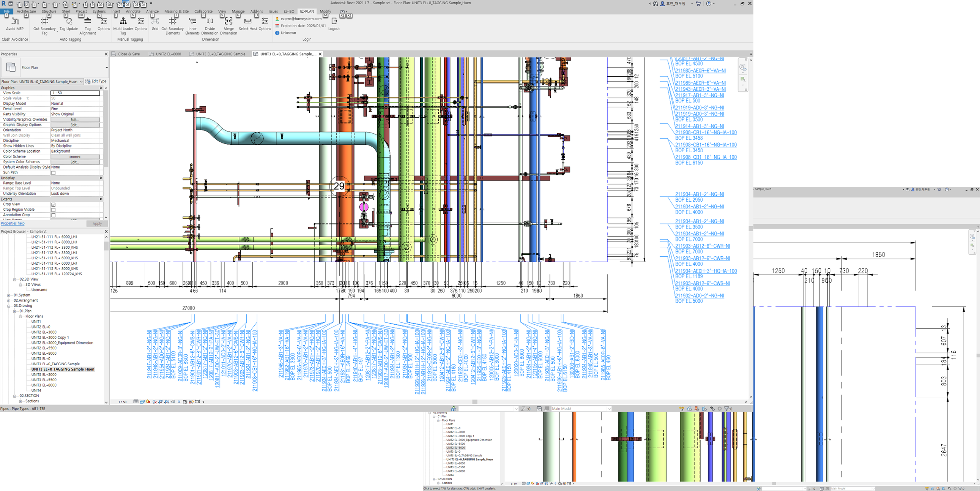The height and width of the screenshot is (491, 980).
Task: Open the Collaborate ribbon tab
Action: pyautogui.click(x=203, y=11)
